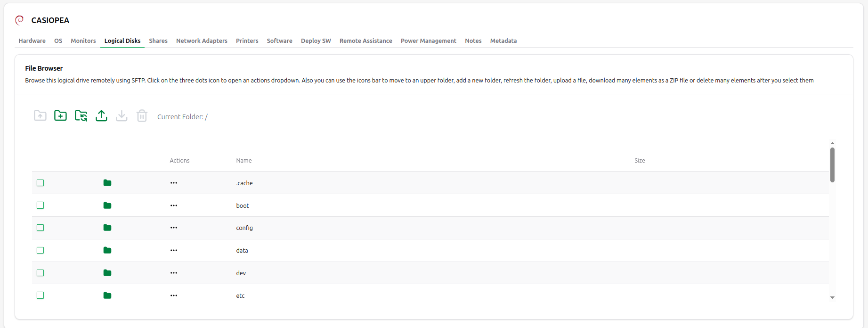The height and width of the screenshot is (328, 868).
Task: Click the upload file icon
Action: click(101, 115)
